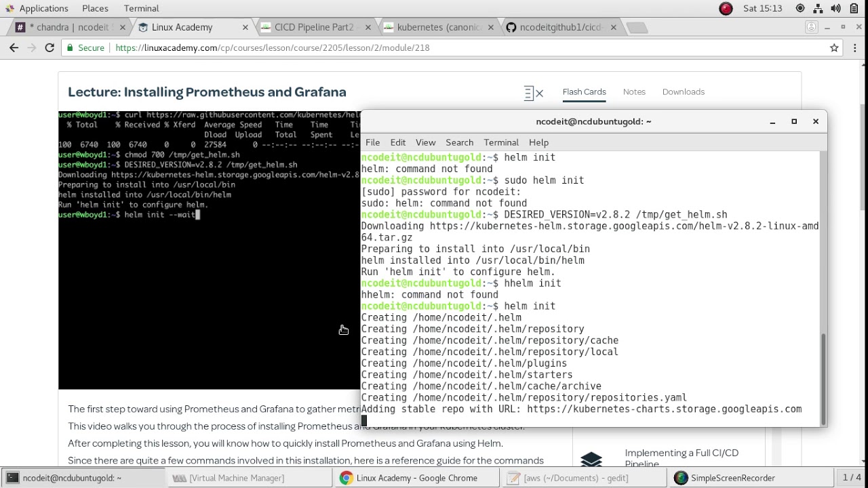Close the ncodeitgithub1 tab
The width and height of the screenshot is (868, 488).
click(x=614, y=27)
